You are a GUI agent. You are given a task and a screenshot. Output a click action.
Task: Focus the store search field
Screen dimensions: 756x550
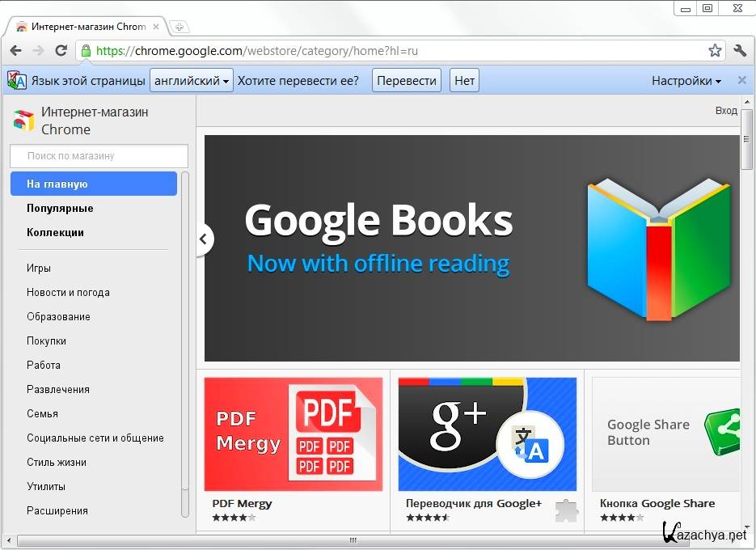tap(99, 155)
